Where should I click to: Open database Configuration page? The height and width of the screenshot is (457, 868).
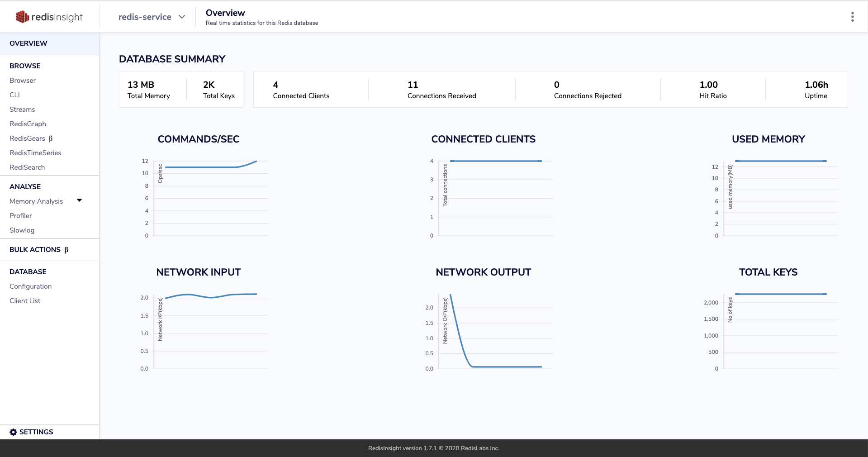point(30,286)
